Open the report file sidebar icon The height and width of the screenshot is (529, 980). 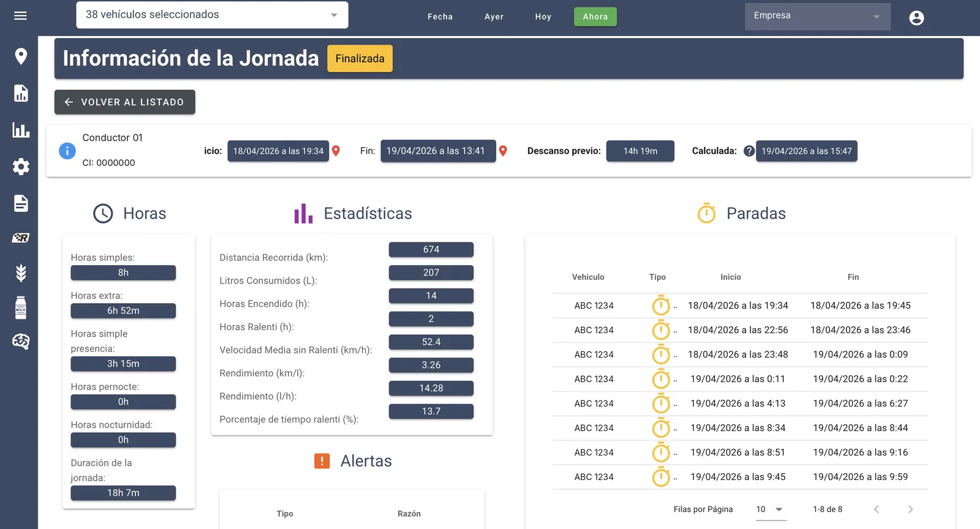tap(21, 93)
